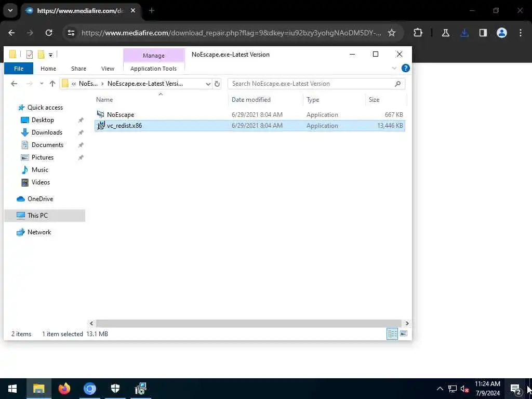Viewport: 532px width, 399px height.
Task: Select the View ribbon tab
Action: tap(108, 69)
